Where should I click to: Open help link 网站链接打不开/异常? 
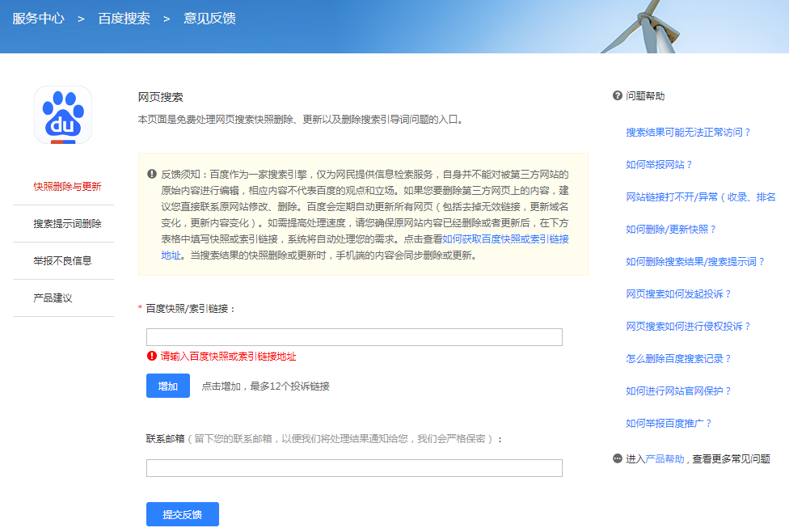[700, 196]
